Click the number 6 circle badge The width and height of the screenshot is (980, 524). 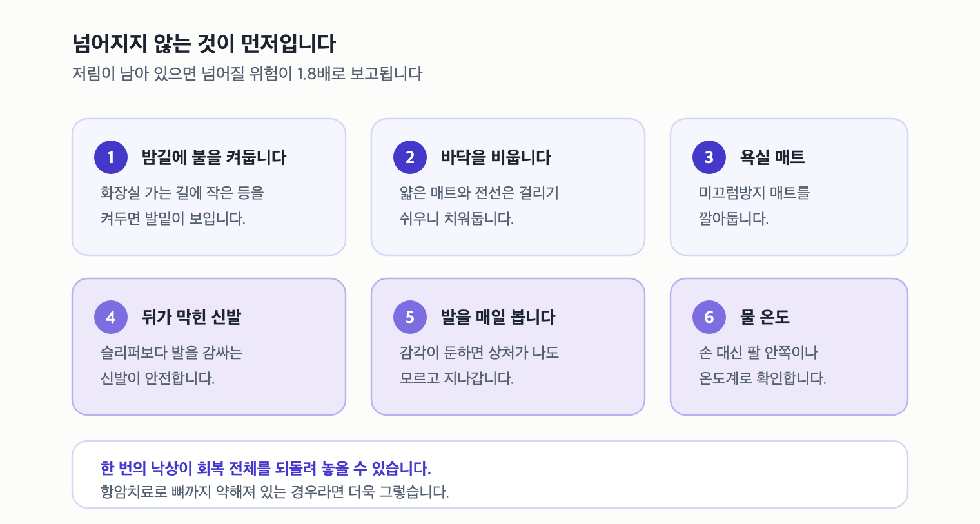pyautogui.click(x=709, y=317)
